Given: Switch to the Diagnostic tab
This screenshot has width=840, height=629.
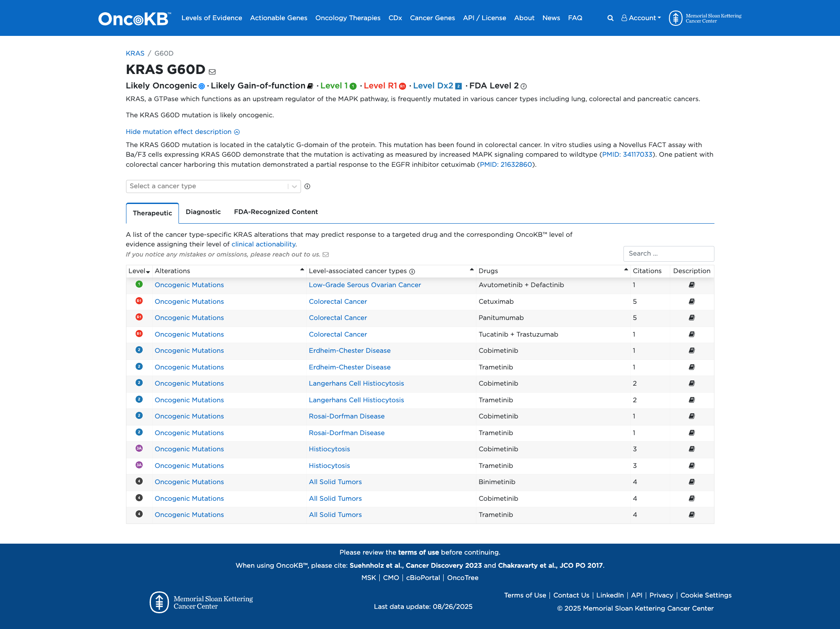Looking at the screenshot, I should point(203,212).
